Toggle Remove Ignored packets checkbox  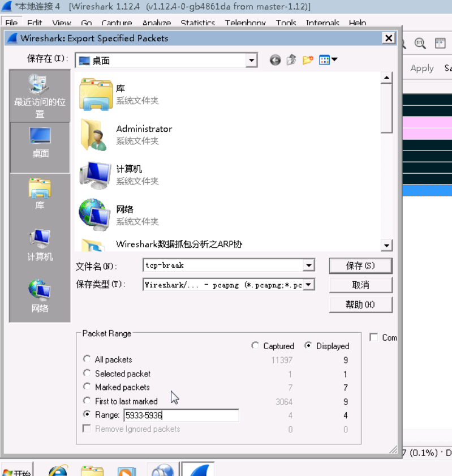[87, 428]
